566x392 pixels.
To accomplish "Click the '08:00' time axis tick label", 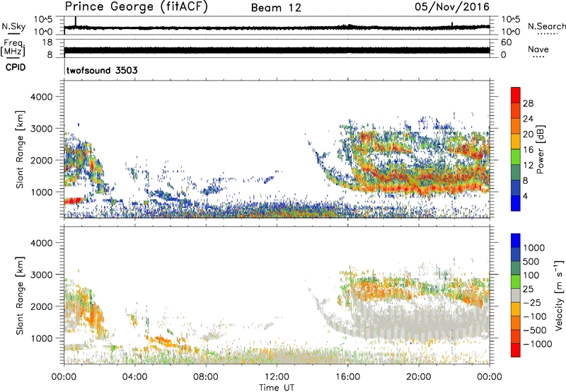I will [x=205, y=377].
